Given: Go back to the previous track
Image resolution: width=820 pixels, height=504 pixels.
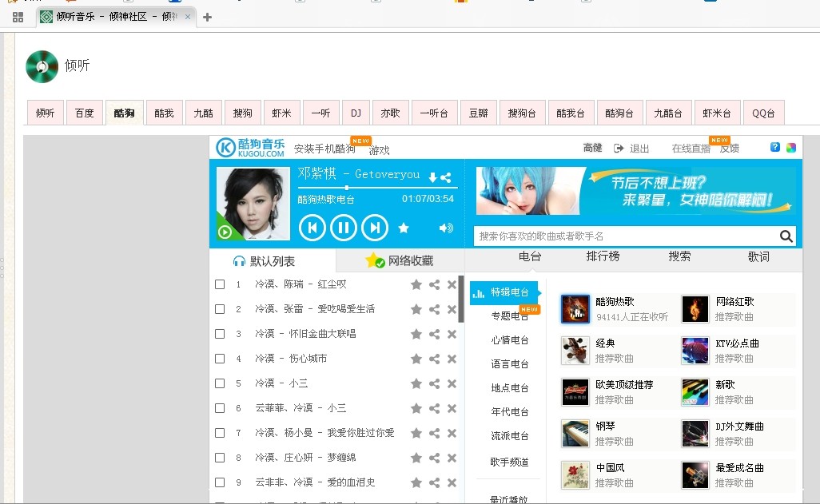Looking at the screenshot, I should coord(312,228).
